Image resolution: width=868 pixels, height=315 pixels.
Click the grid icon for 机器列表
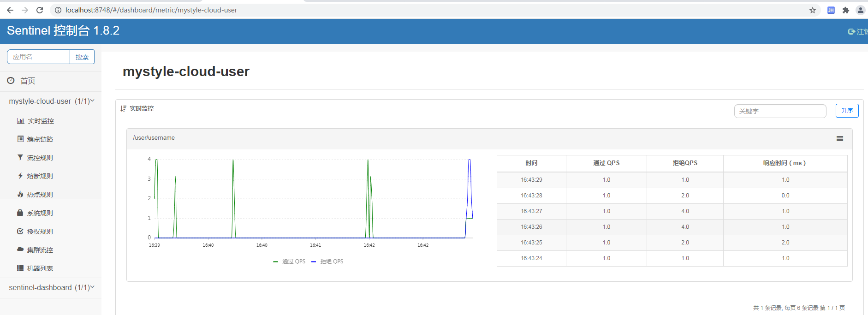pos(20,268)
